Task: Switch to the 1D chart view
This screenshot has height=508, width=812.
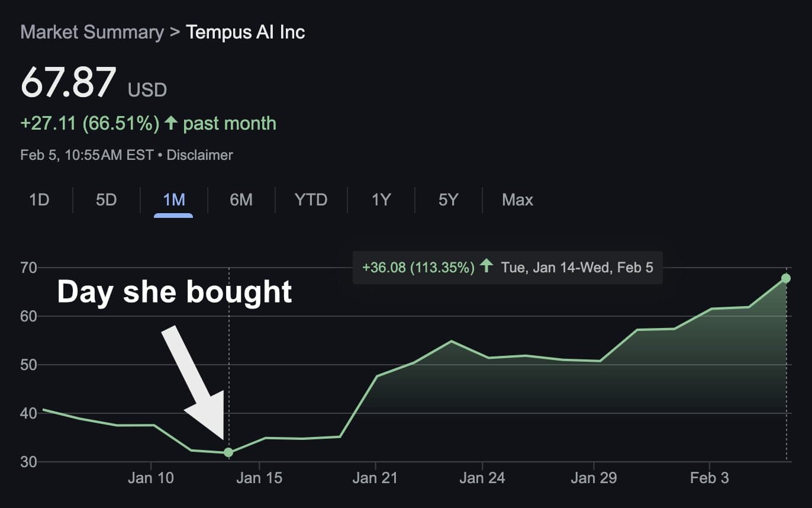Action: click(38, 200)
